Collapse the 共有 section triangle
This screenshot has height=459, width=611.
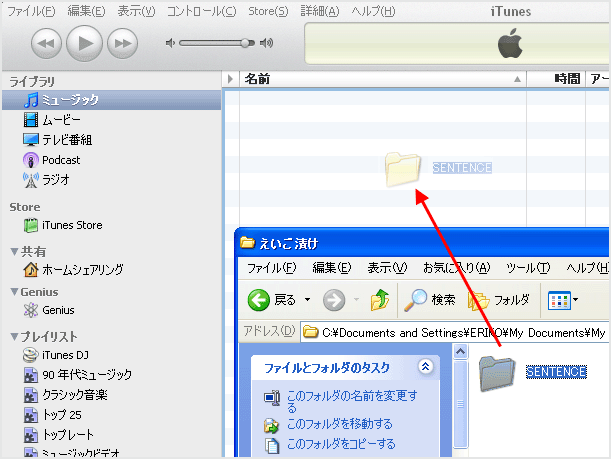point(14,252)
